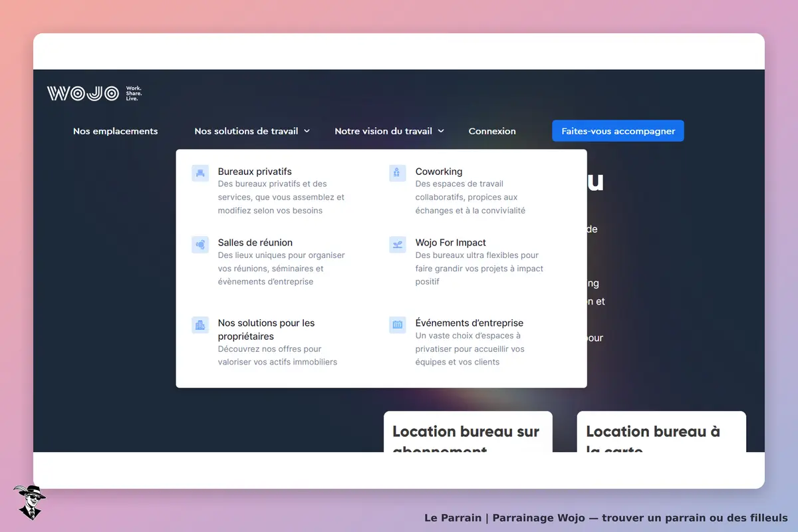Screen dimensions: 798x532
Task: Click the Salles de réunion icon
Action: click(200, 244)
